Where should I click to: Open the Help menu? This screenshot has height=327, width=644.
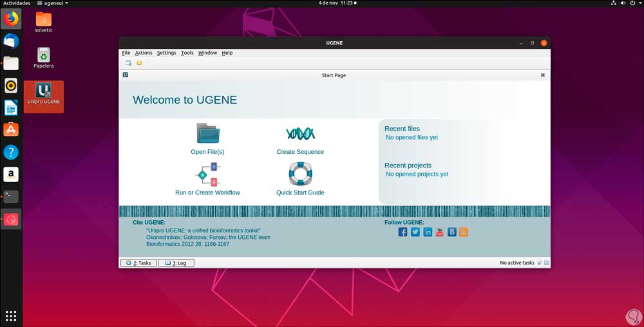coord(227,53)
